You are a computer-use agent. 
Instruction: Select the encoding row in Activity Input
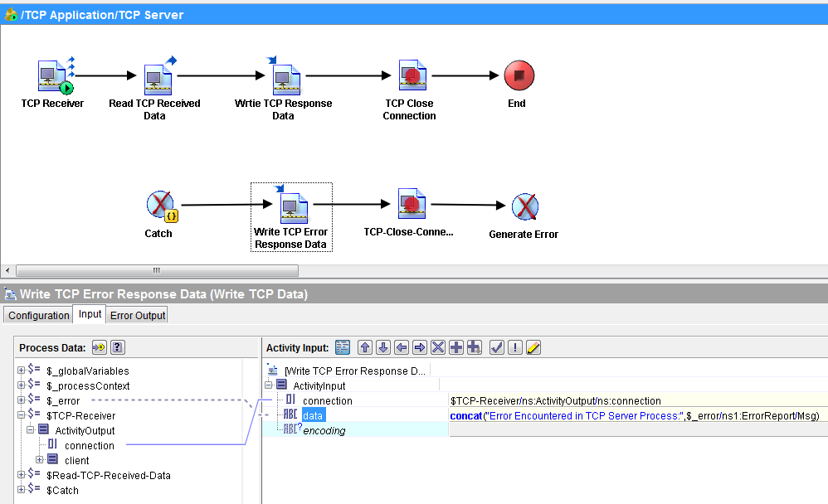(x=324, y=430)
